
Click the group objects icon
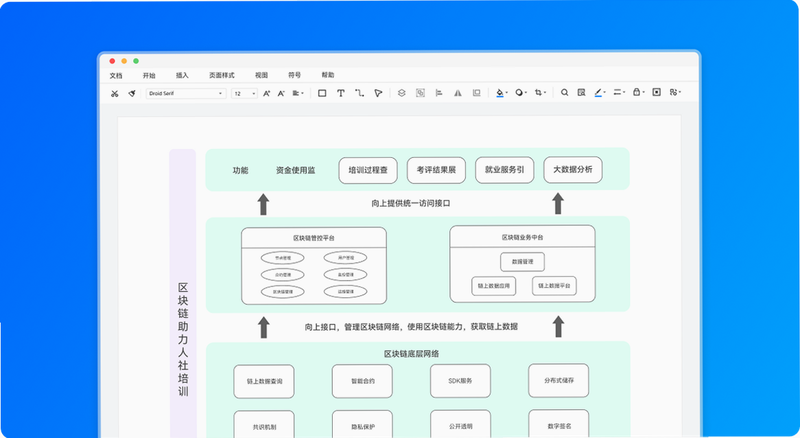(420, 93)
